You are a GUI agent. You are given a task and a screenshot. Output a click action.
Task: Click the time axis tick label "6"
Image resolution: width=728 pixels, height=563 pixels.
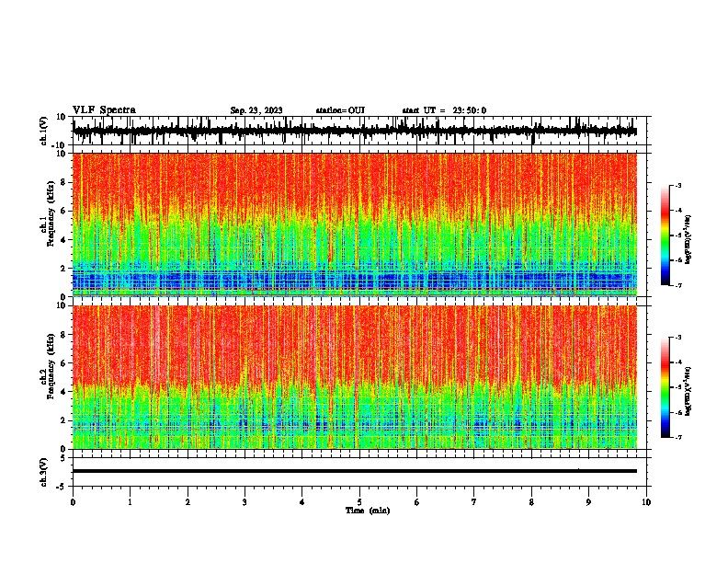pyautogui.click(x=417, y=502)
